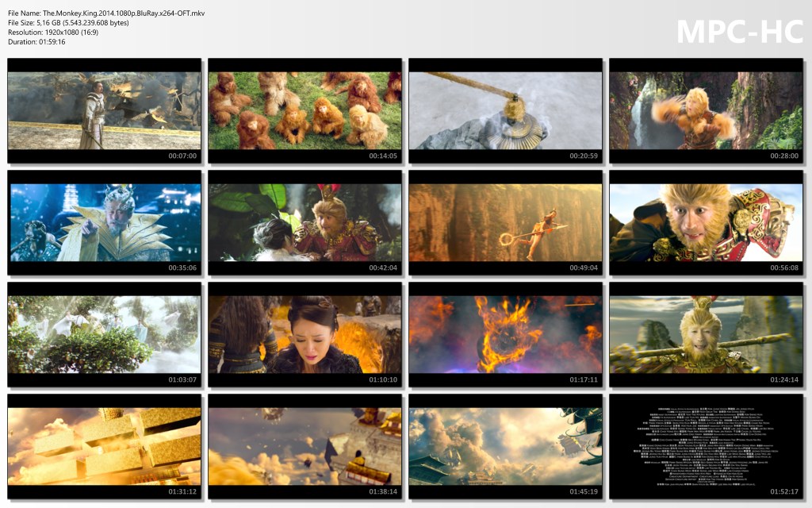Click the thumbnail timestamped 00:42:04
The width and height of the screenshot is (812, 508).
pos(304,222)
